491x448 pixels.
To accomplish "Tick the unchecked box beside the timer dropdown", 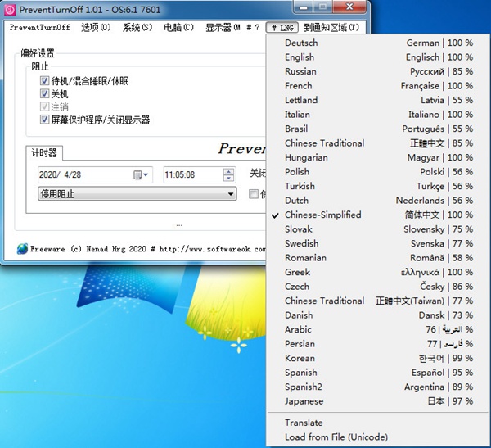I will click(254, 194).
